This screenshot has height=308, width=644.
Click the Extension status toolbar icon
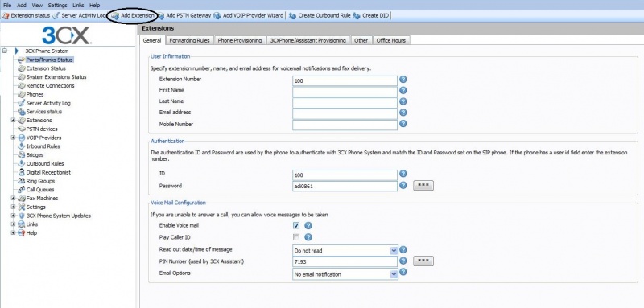click(6, 15)
